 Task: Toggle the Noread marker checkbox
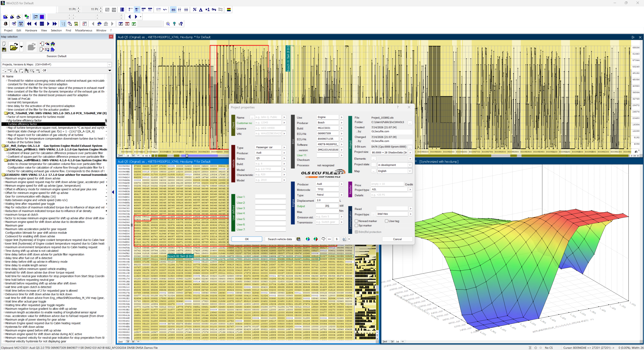pyautogui.click(x=356, y=221)
